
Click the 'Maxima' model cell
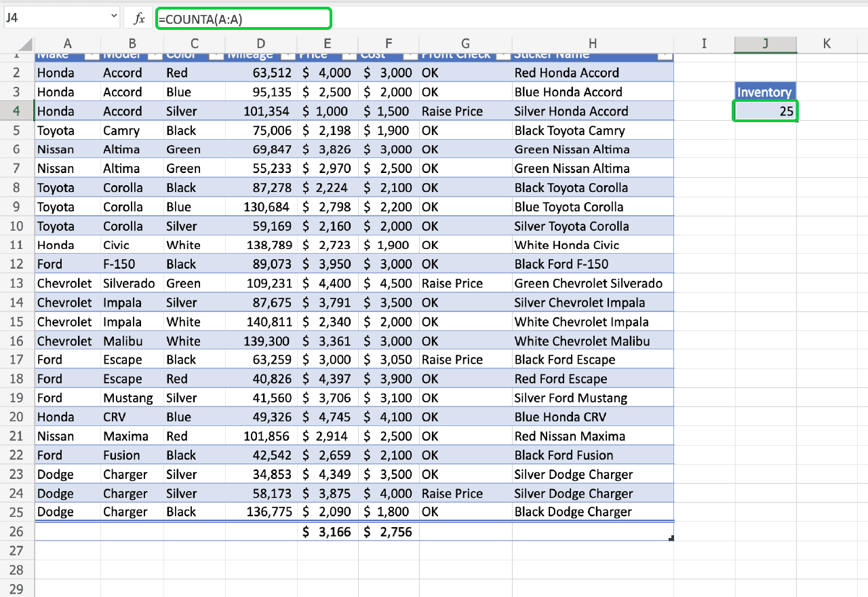tap(132, 436)
